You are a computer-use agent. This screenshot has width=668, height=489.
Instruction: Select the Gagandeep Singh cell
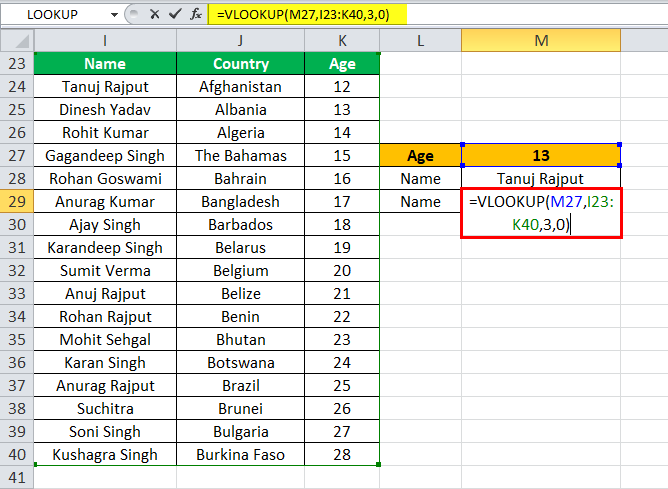105,155
